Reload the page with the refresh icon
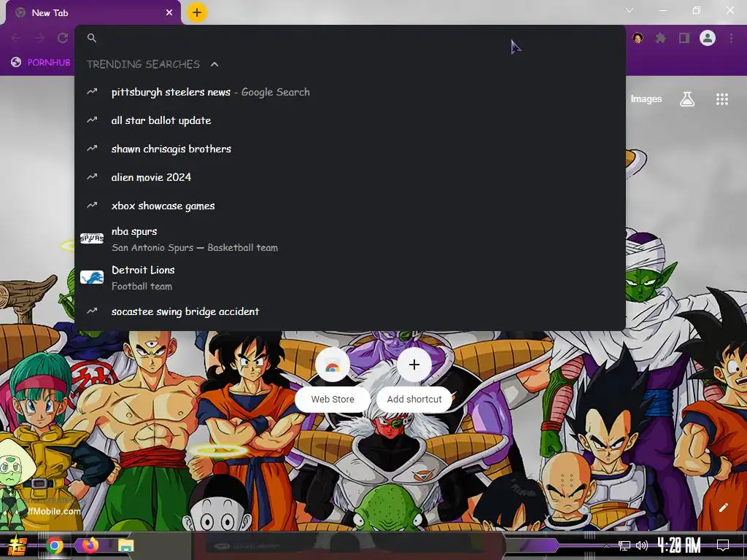The width and height of the screenshot is (747, 560). [x=63, y=38]
